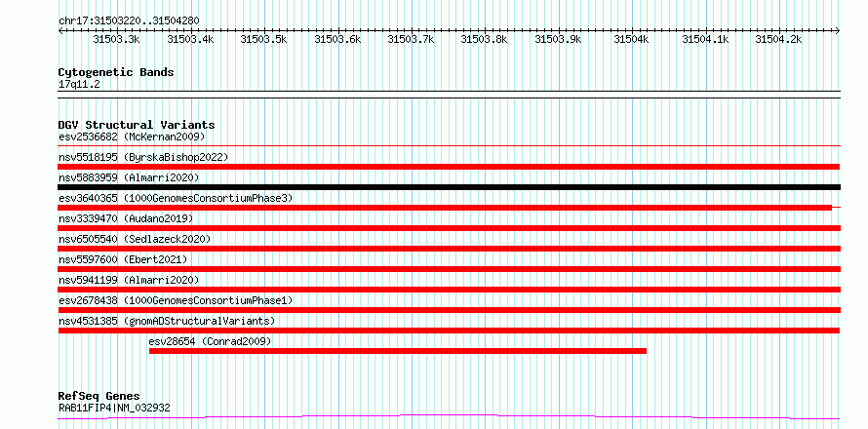Image resolution: width=868 pixels, height=429 pixels.
Task: Click the red bar under nsv3339470
Action: [449, 228]
